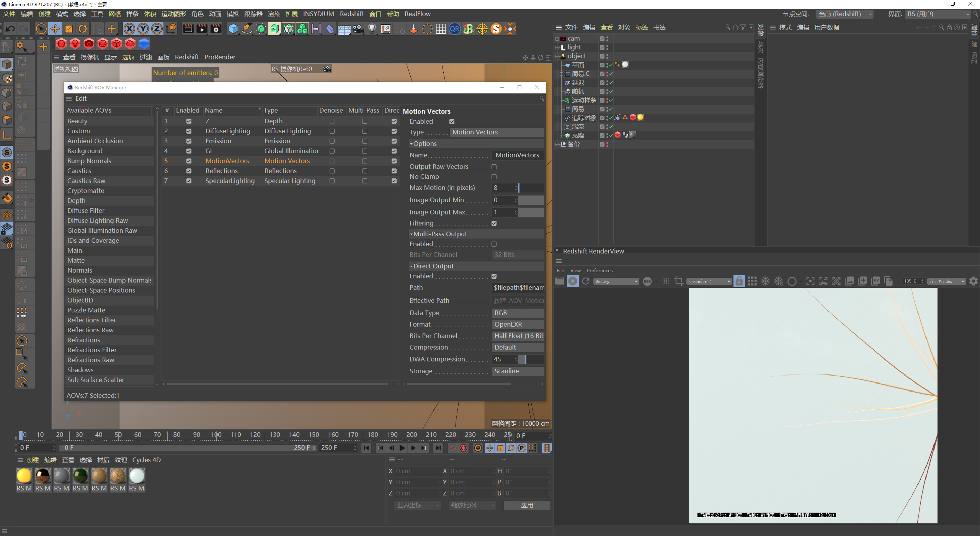Click the lock icon in RenderView toolbar
The height and width of the screenshot is (536, 980).
(739, 281)
